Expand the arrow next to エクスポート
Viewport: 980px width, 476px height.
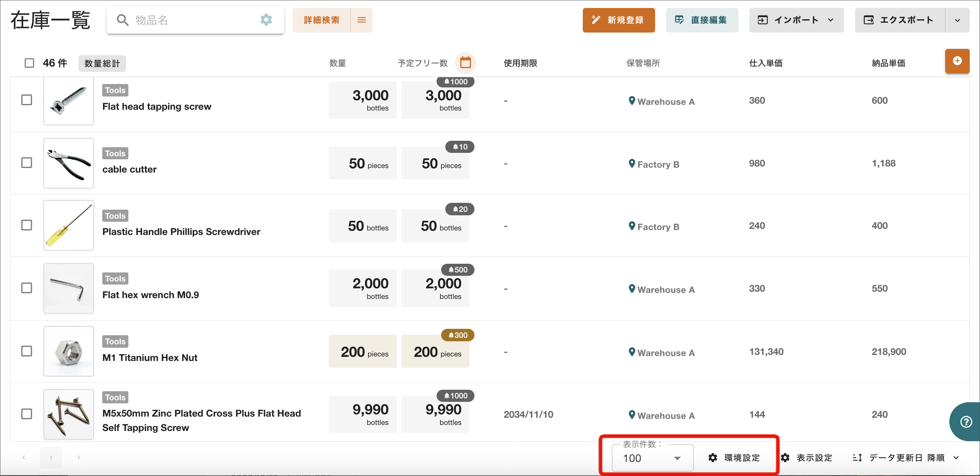point(957,20)
